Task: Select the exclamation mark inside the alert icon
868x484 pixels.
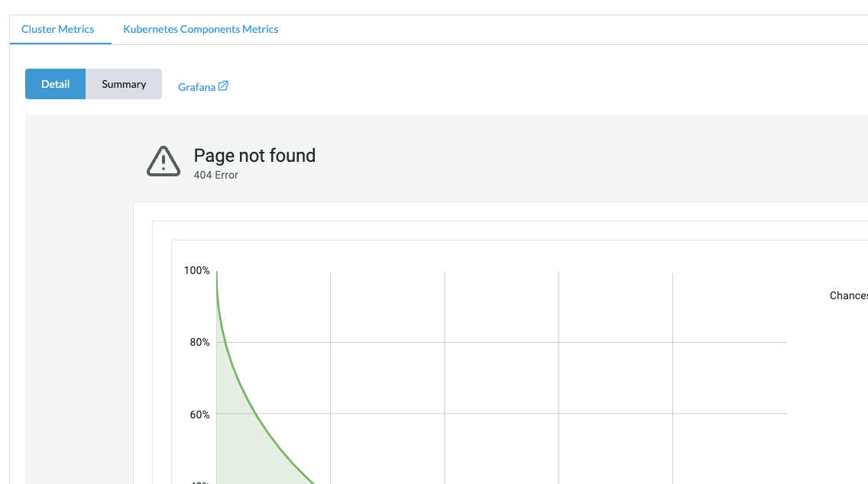Action: 163,162
